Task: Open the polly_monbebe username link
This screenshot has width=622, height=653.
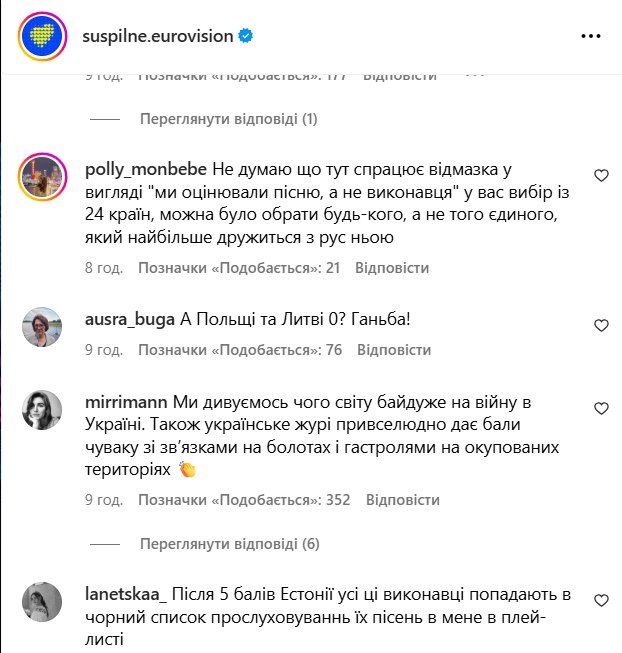Action: point(145,170)
